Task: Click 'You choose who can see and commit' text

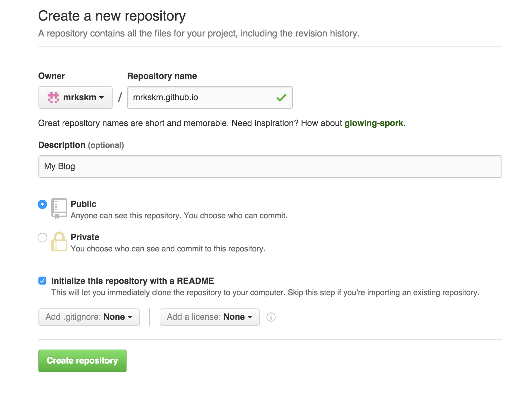Action: [168, 249]
